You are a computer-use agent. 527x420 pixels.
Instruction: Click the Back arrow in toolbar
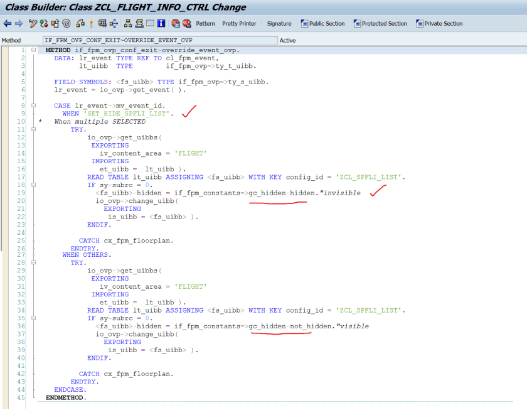[x=8, y=24]
